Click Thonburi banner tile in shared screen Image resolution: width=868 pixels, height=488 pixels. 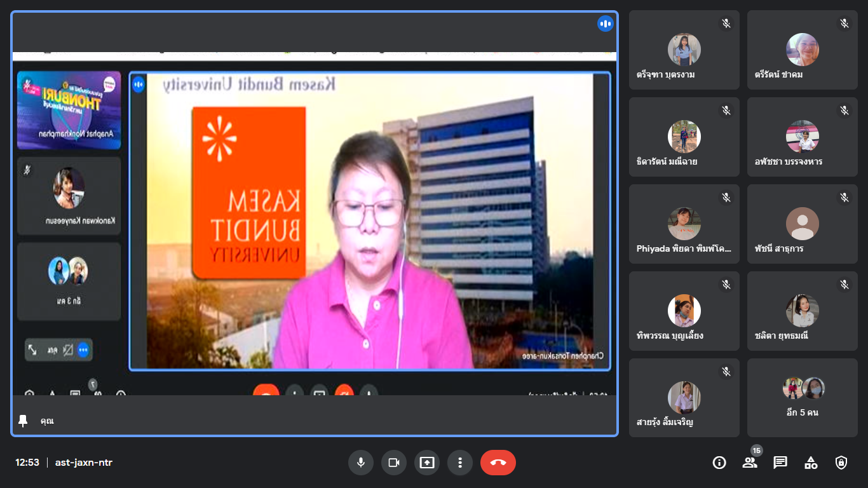(69, 110)
